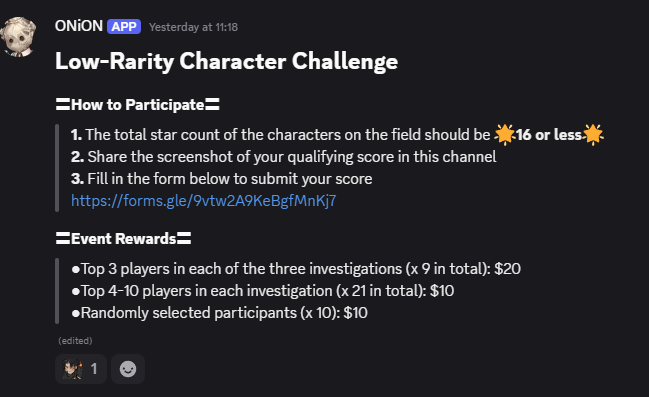Click the 'Yesterday at 11:18' timestamp
The width and height of the screenshot is (649, 397).
point(193,27)
